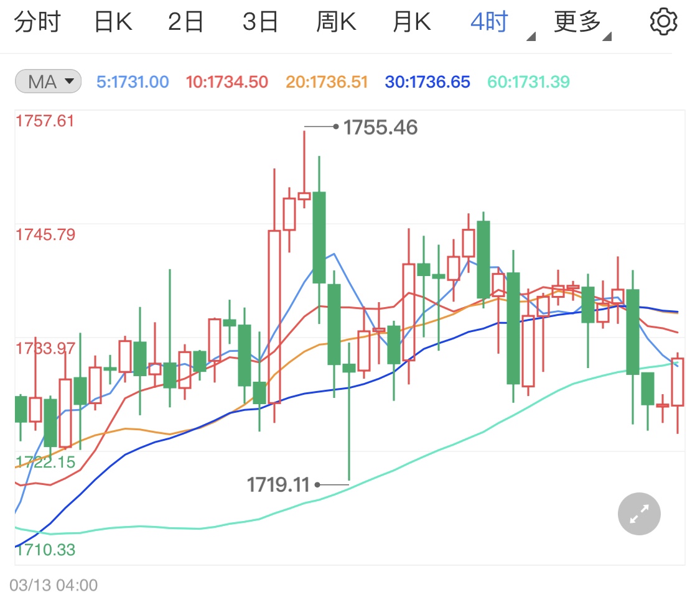Select the tall green candle below 1755.46 peak
The height and width of the screenshot is (595, 700).
319,238
